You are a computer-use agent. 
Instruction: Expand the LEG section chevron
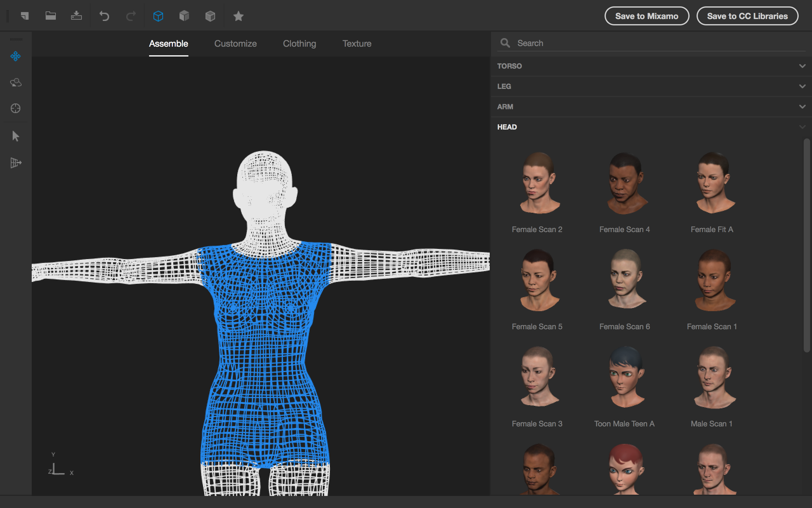tap(802, 86)
